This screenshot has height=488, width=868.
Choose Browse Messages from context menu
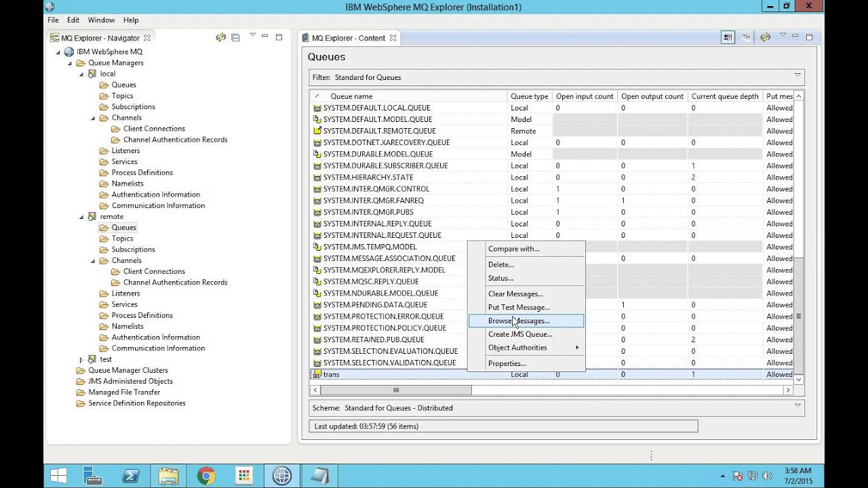coord(526,321)
